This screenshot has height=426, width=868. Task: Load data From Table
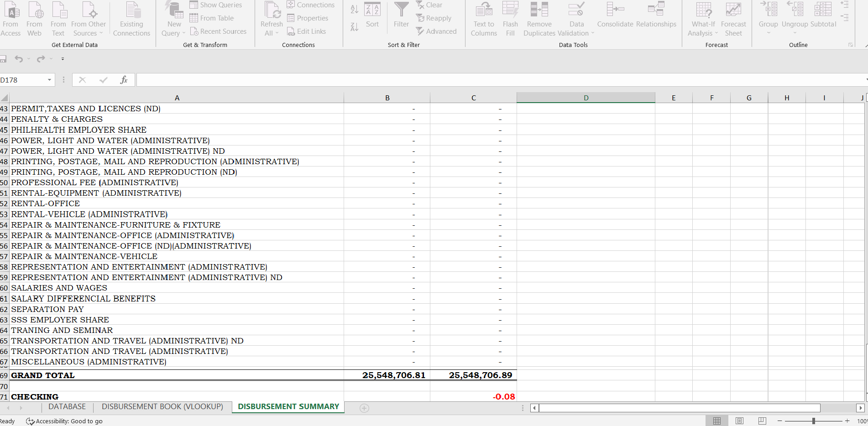212,18
